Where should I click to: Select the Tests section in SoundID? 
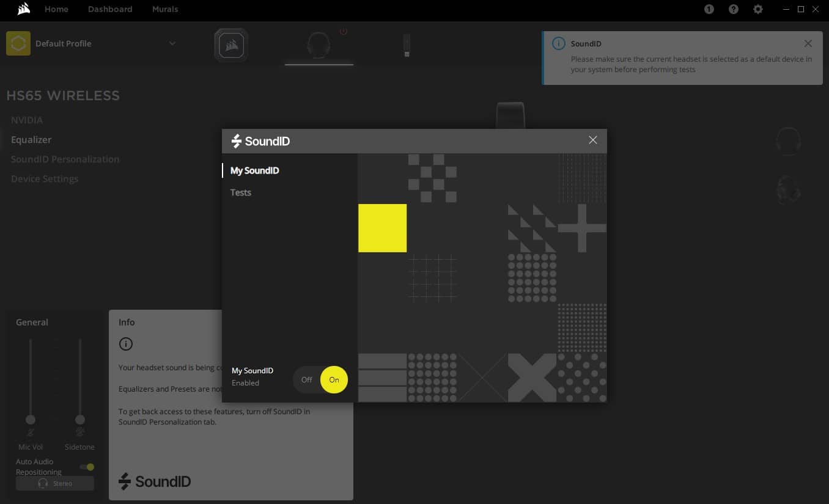241,192
